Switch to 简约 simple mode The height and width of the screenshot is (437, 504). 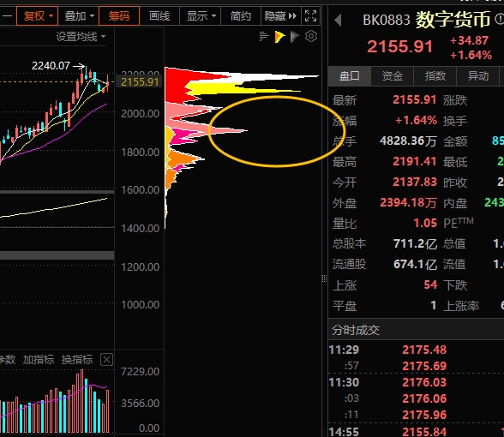point(240,15)
